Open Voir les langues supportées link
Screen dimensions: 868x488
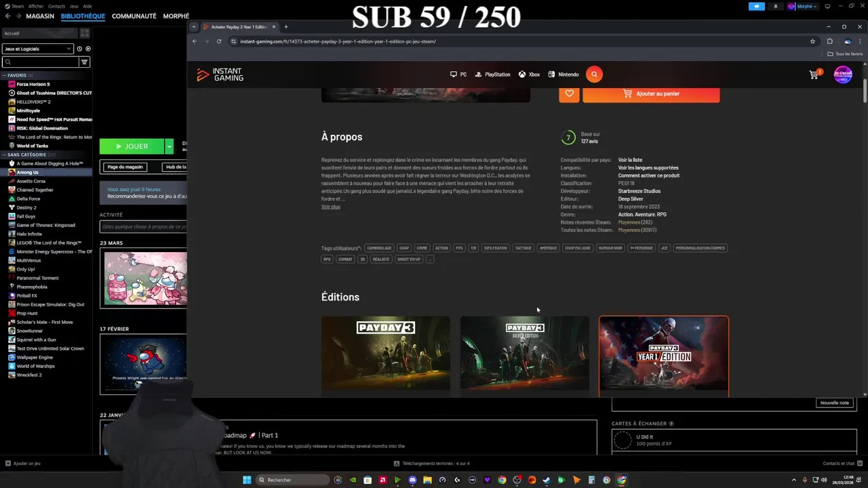click(x=648, y=168)
